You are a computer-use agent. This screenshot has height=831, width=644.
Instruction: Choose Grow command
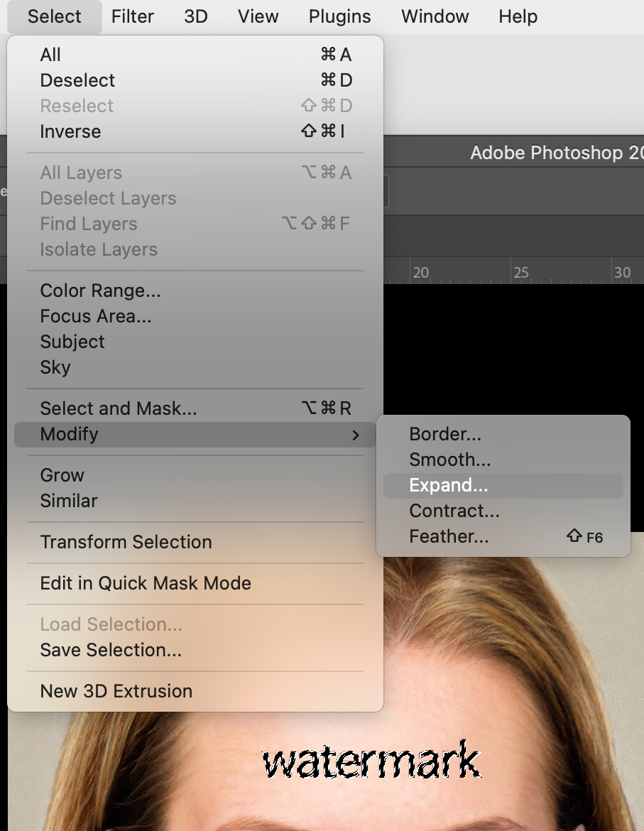[x=195, y=475]
